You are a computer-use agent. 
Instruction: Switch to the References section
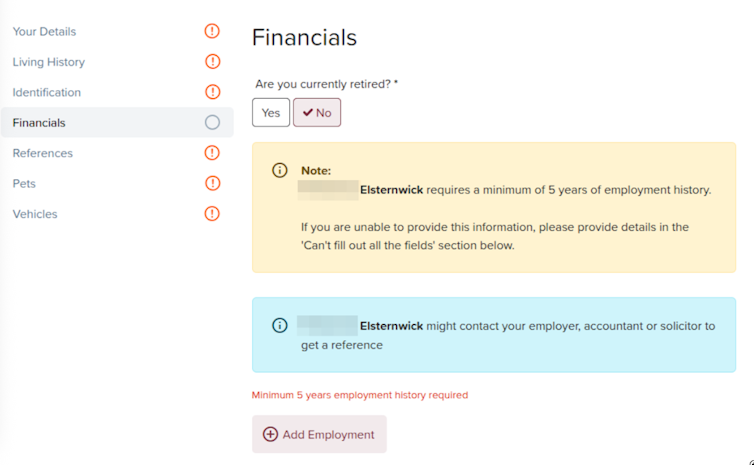[43, 154]
